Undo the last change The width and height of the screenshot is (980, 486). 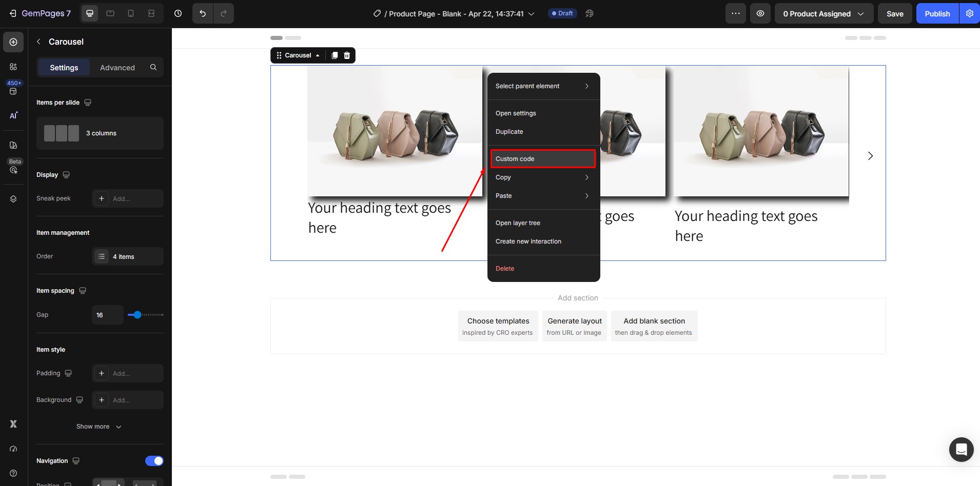tap(202, 13)
